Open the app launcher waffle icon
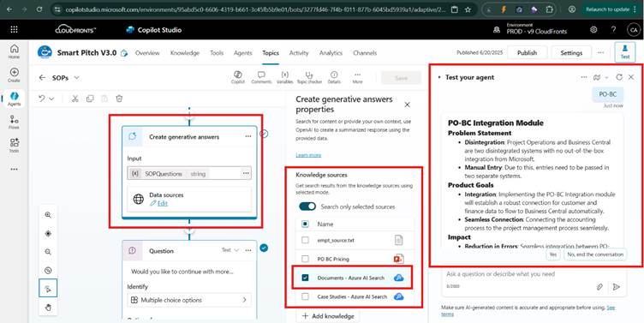The width and height of the screenshot is (644, 323). [14, 30]
